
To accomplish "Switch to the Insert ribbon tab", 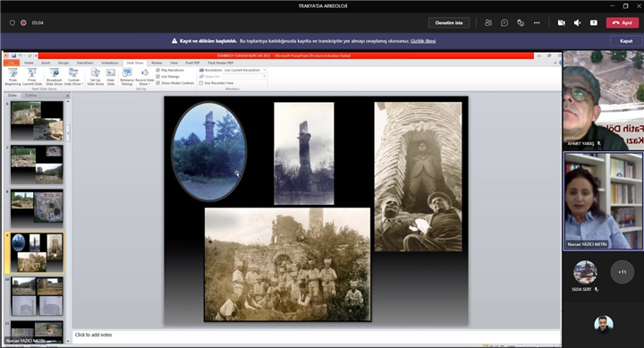I will coord(46,63).
